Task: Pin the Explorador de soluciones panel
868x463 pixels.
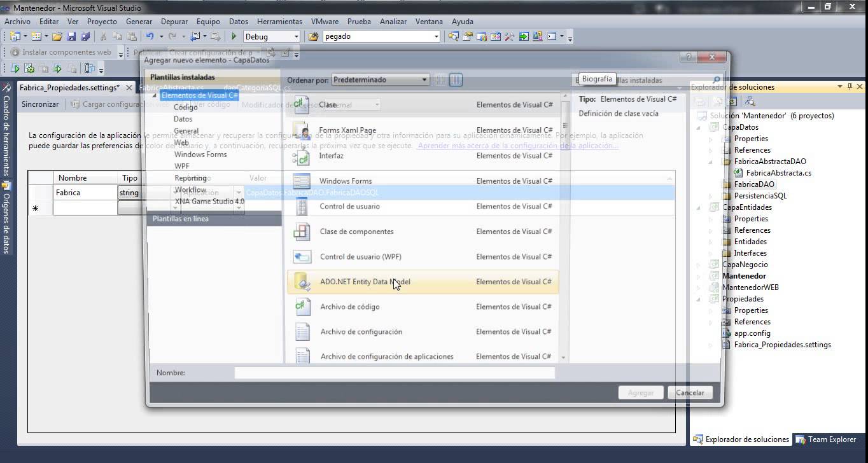Action: point(850,87)
